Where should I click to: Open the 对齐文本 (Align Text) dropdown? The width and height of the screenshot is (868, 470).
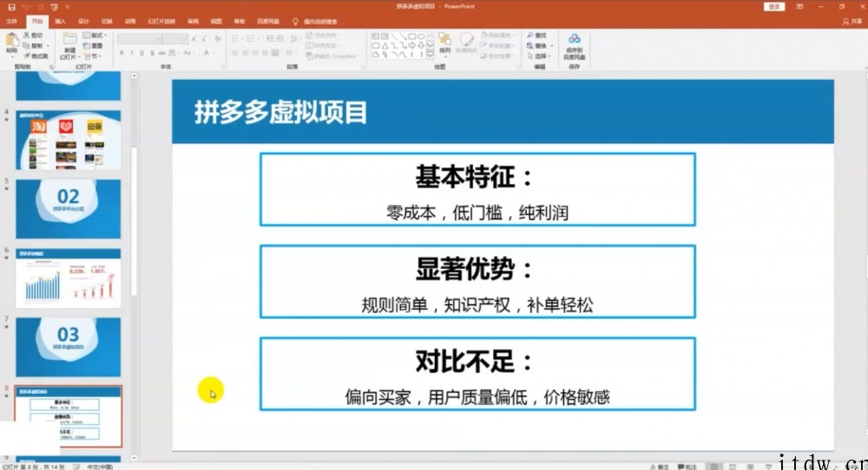(323, 46)
